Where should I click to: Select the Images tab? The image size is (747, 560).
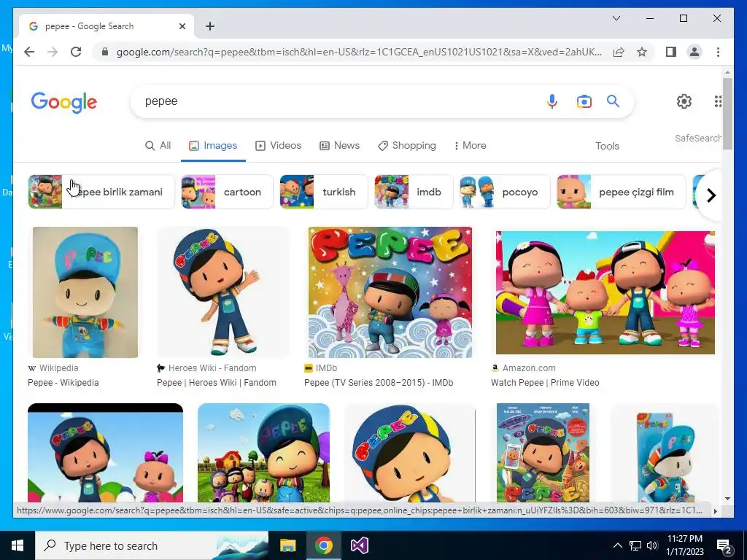(213, 145)
